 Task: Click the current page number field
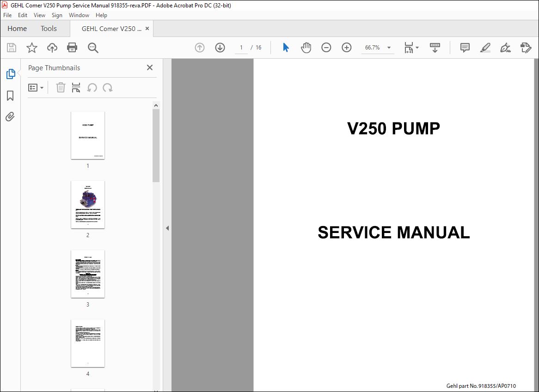pos(241,48)
